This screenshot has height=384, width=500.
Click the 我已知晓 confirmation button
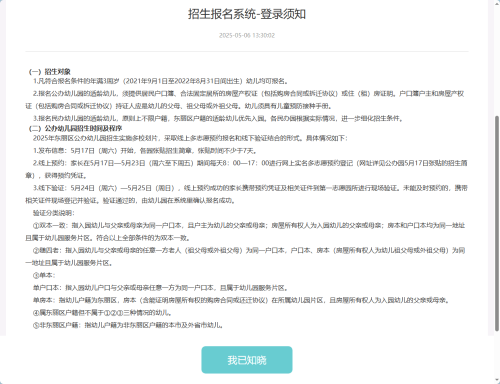(x=247, y=360)
